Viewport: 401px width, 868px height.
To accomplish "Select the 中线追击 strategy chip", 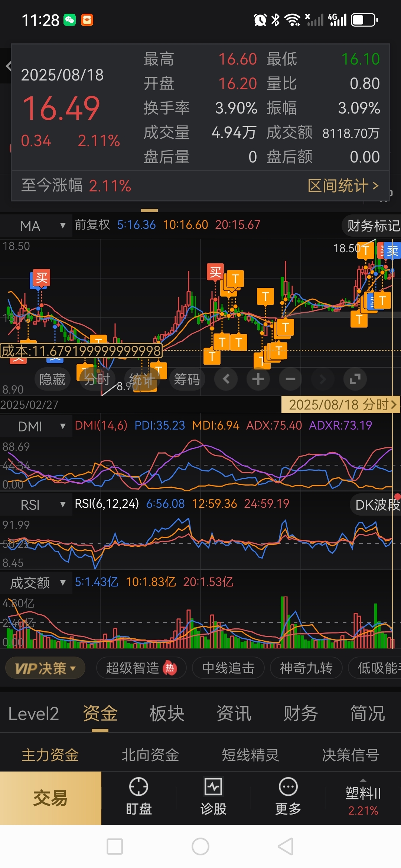I will [x=228, y=668].
